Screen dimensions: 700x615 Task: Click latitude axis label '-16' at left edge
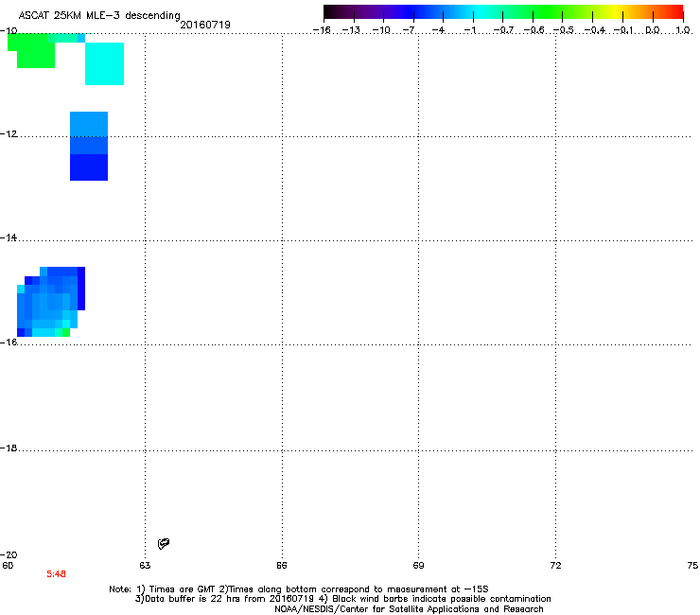[x=9, y=343]
